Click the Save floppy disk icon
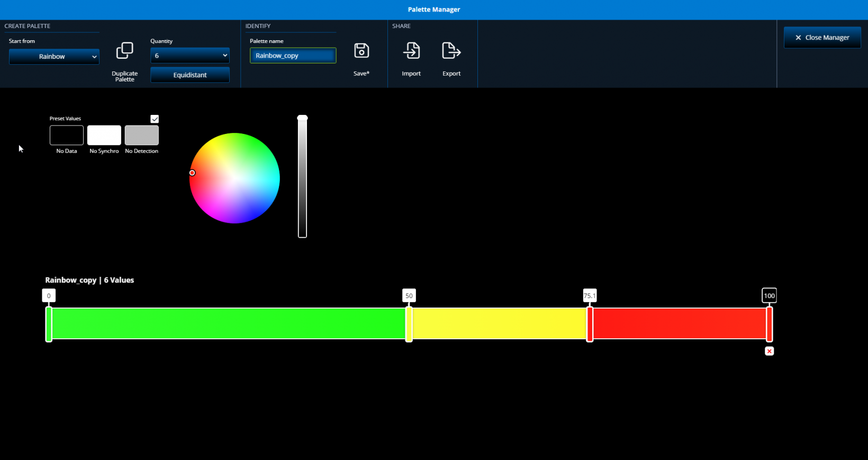The width and height of the screenshot is (868, 460). click(x=361, y=51)
